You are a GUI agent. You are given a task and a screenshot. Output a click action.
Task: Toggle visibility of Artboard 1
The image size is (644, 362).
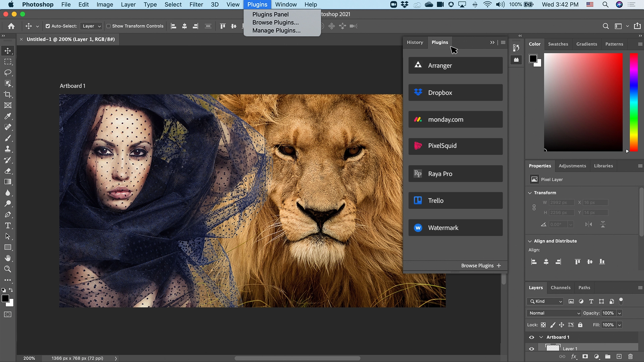(x=531, y=337)
